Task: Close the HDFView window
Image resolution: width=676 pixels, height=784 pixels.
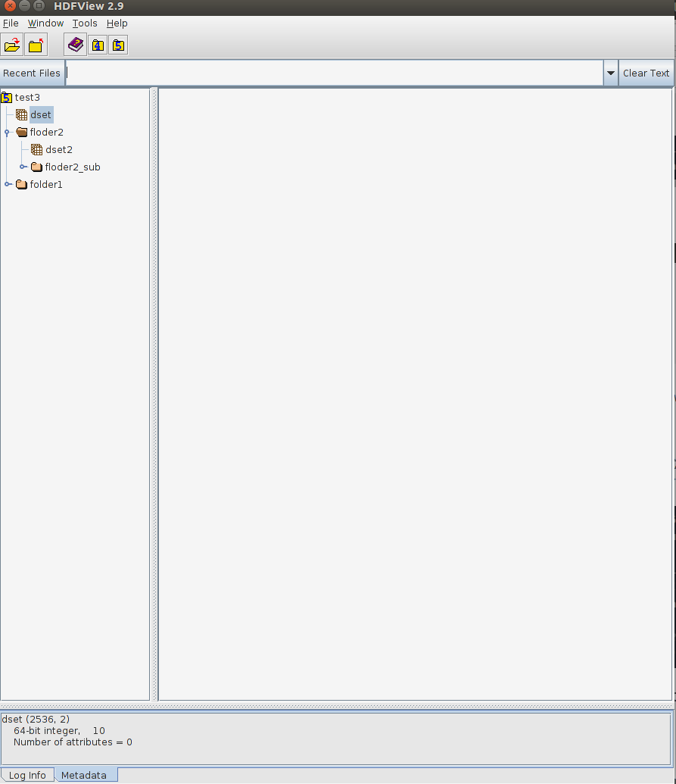Action: point(10,6)
